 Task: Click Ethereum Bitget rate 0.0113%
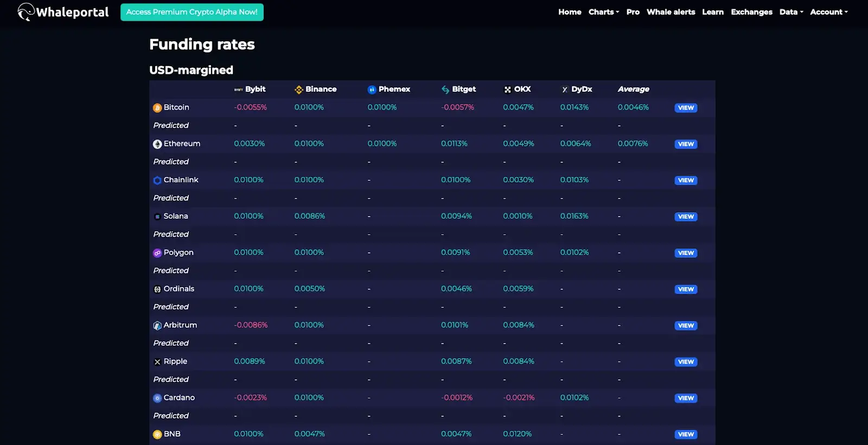coord(454,144)
